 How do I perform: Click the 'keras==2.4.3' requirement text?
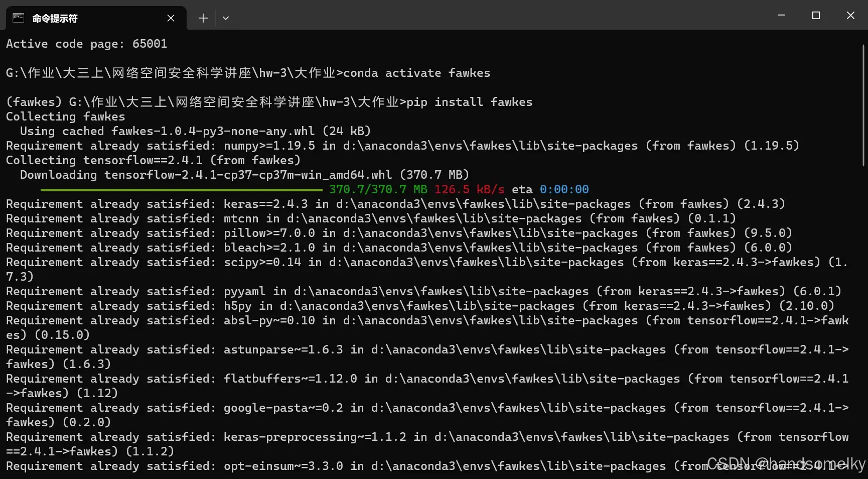(266, 204)
